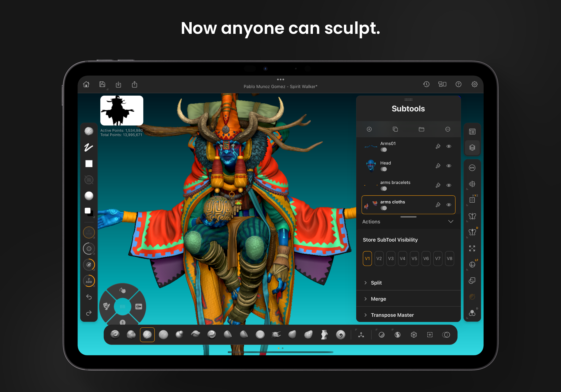Collapse the Actions section chevron
This screenshot has height=392, width=561.
click(x=451, y=221)
